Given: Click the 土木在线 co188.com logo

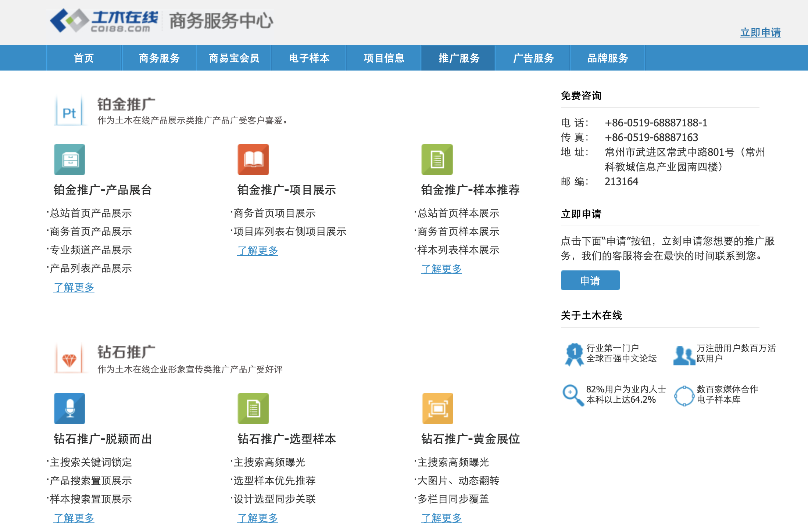Looking at the screenshot, I should tap(104, 21).
